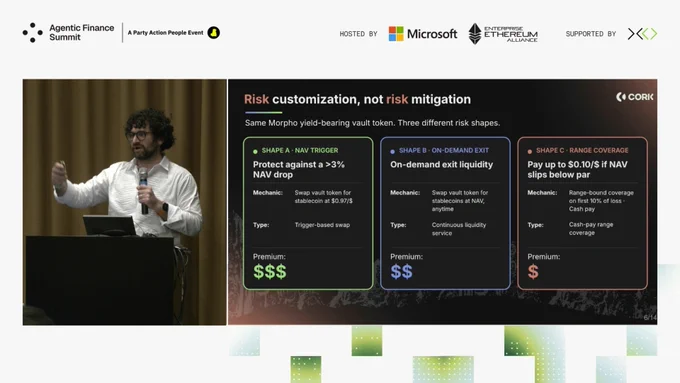Click 'Swap vault token for stablecoin at $0.97/$'
Image resolution: width=680 pixels, height=383 pixels.
[324, 196]
